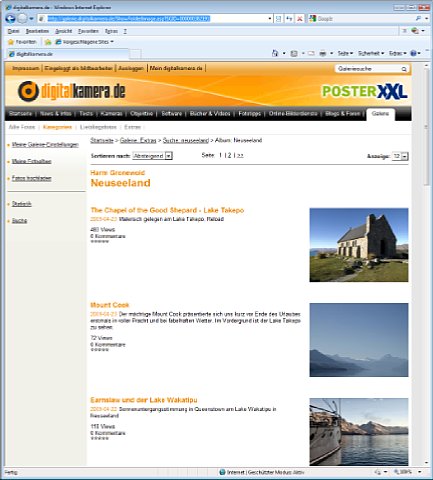Click Meine Galerie-Einstellungen sidebar link
433x480 pixels.
tap(45, 145)
